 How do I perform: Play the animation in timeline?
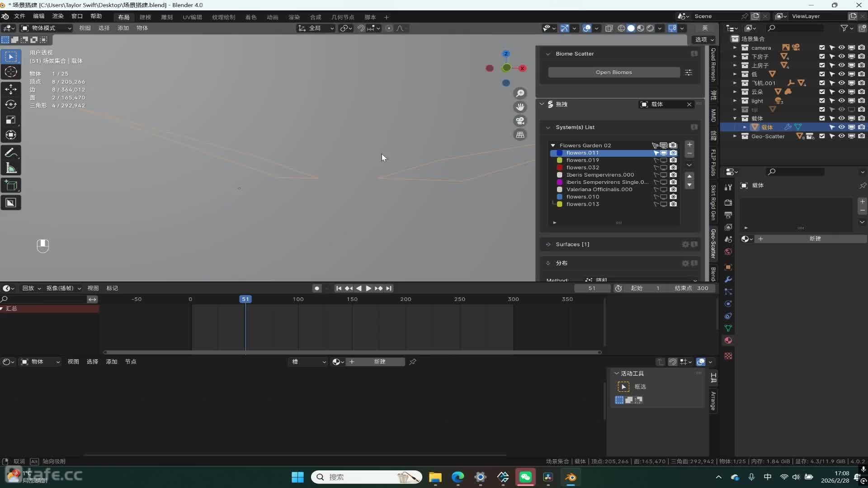[x=368, y=288]
